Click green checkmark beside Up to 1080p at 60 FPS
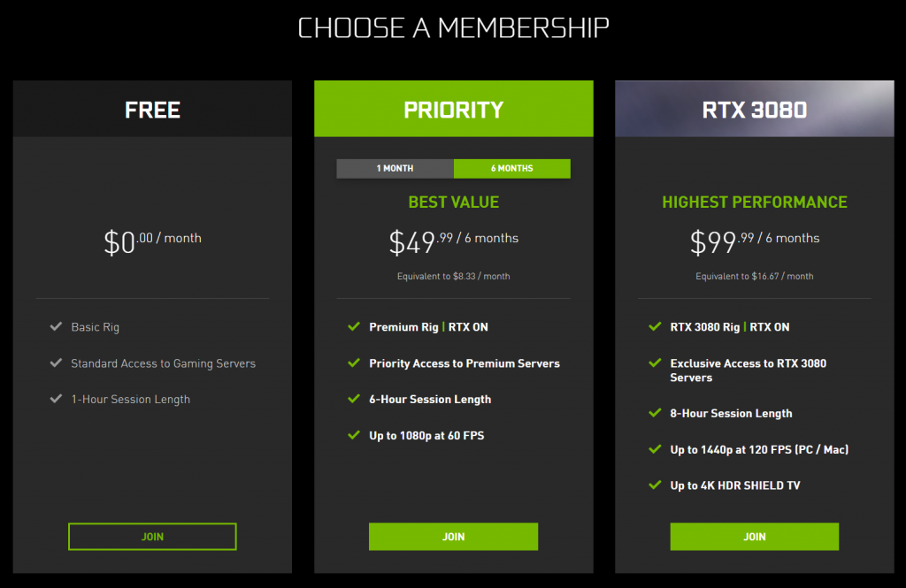Viewport: 906px width, 588px height. click(x=354, y=435)
